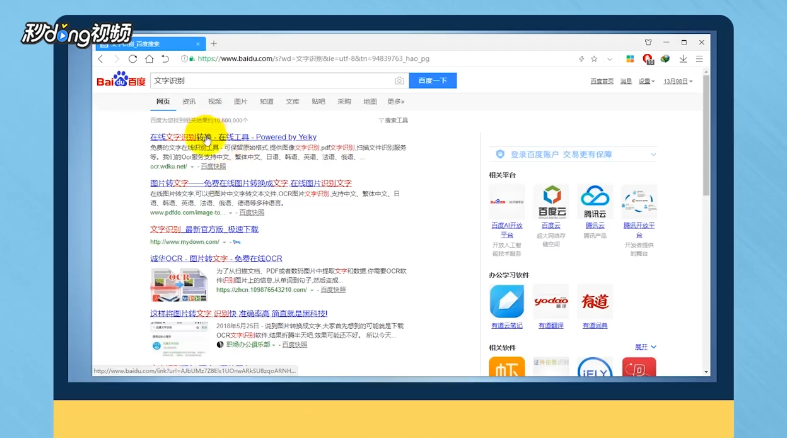
Task: Open the 有道云笔记 app icon
Action: (507, 301)
